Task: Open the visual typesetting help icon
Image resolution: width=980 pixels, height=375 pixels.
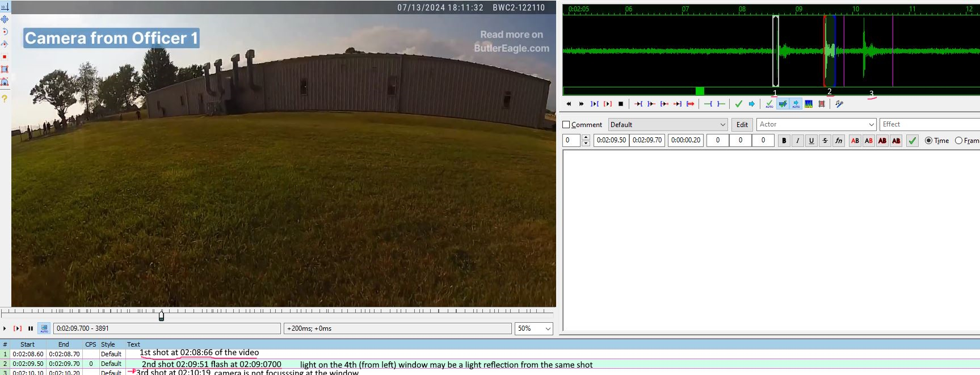Action: [5, 99]
